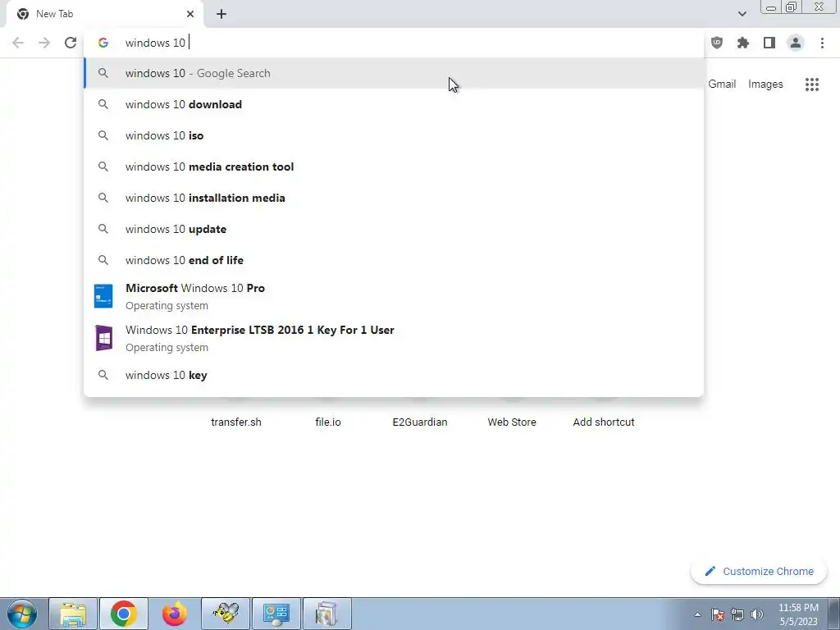Select the New Tab tab
Viewport: 840px width, 630px height.
coord(104,14)
